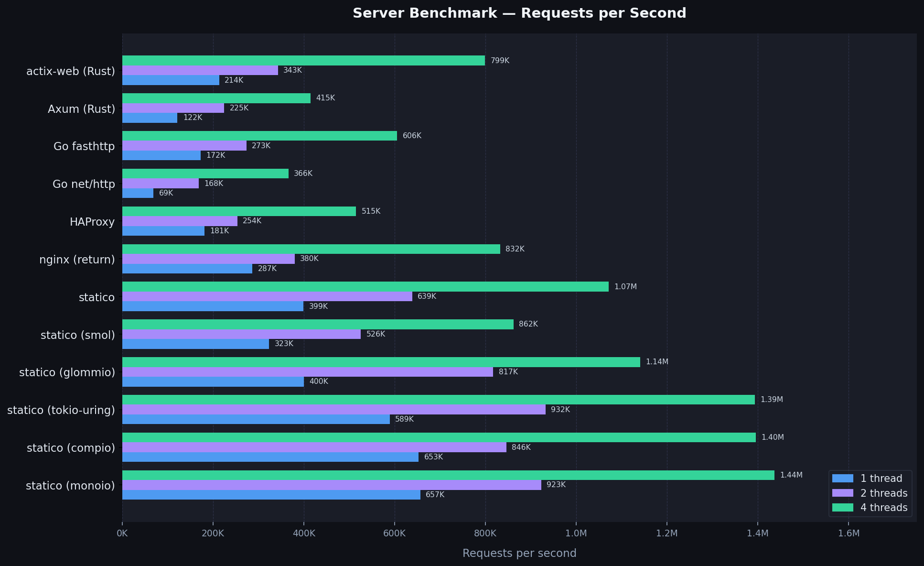The width and height of the screenshot is (924, 566).
Task: Click the statico (monoio) 4 threads bar
Action: [448, 475]
